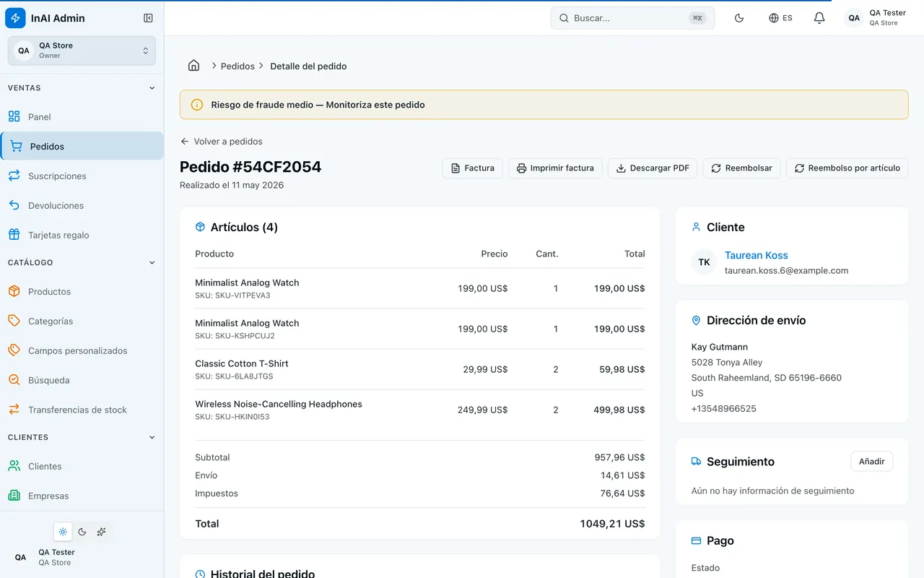The height and width of the screenshot is (578, 924).
Task: Click the Pedidos cart icon in sidebar
Action: [16, 146]
